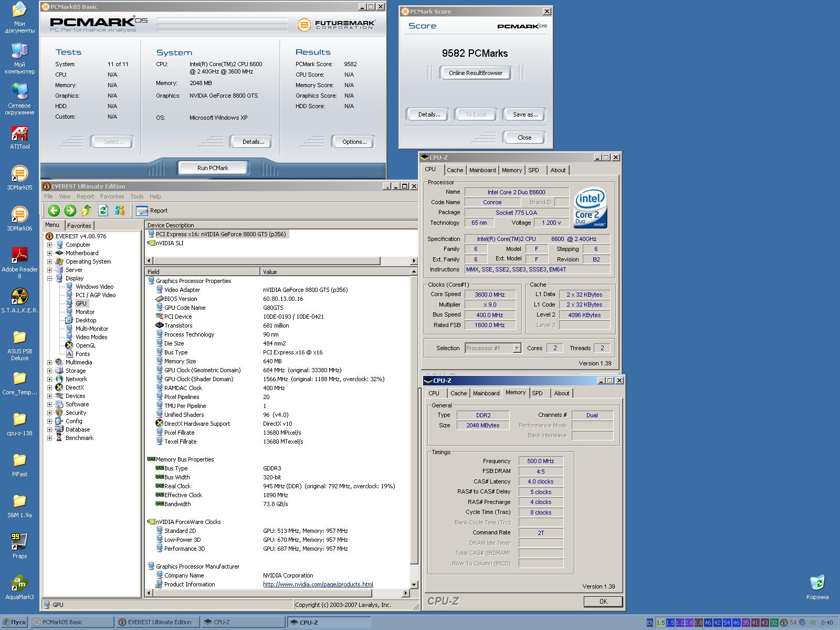840x630 pixels.
Task: Expand the Multimedia node in EVEREST
Action: 50,362
